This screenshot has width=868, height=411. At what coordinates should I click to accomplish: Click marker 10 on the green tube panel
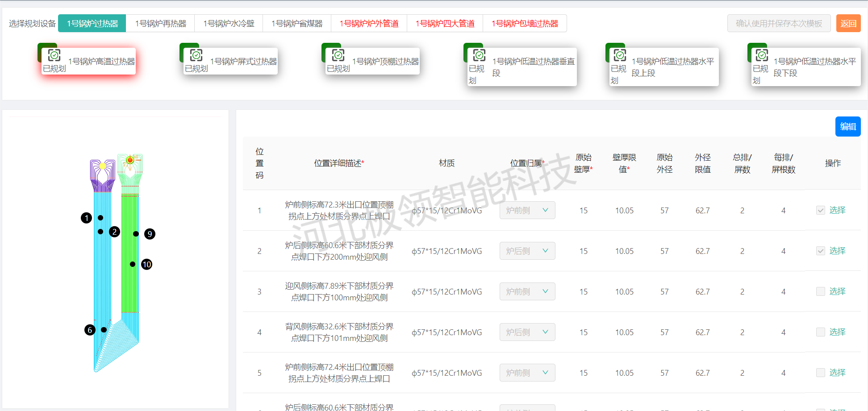(x=146, y=264)
